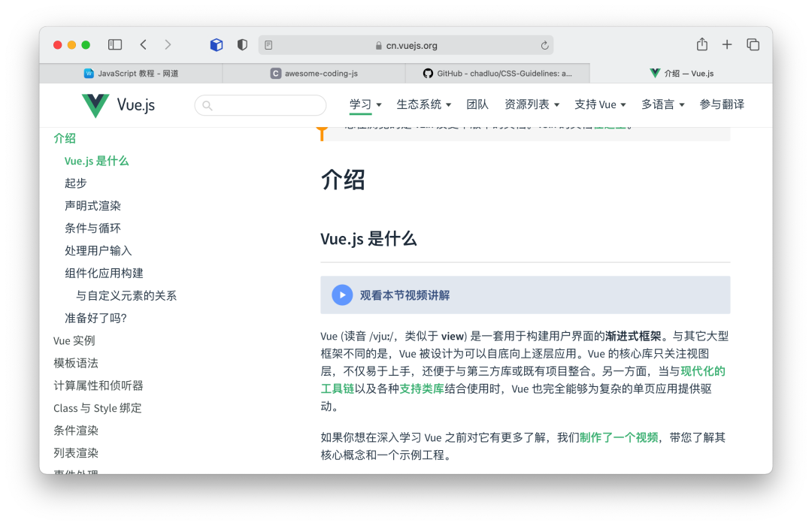Viewport: 812px width, 526px height.
Task: Expand the 支持 Vue dropdown menu
Action: [x=600, y=104]
